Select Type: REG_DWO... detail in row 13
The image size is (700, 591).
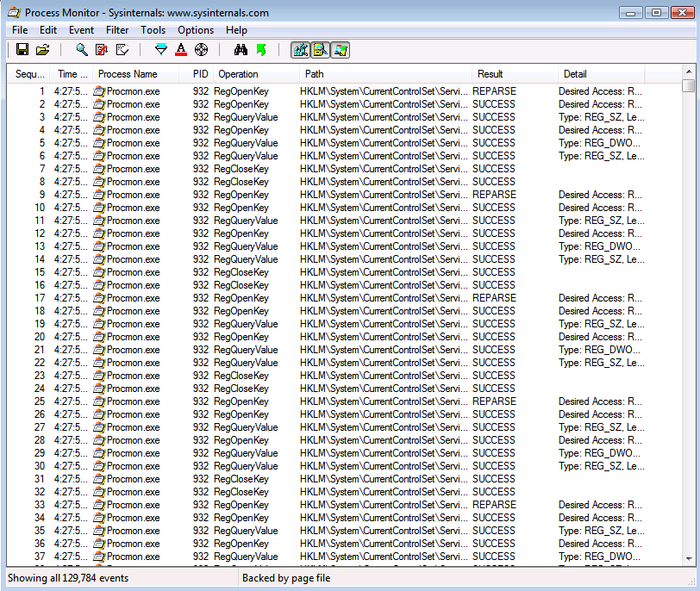tap(599, 246)
